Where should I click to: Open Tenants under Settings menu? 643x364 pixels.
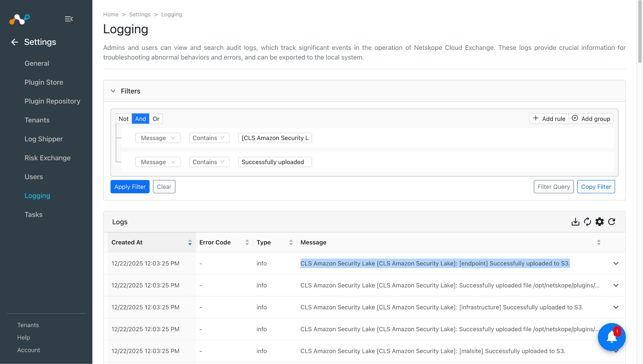37,120
